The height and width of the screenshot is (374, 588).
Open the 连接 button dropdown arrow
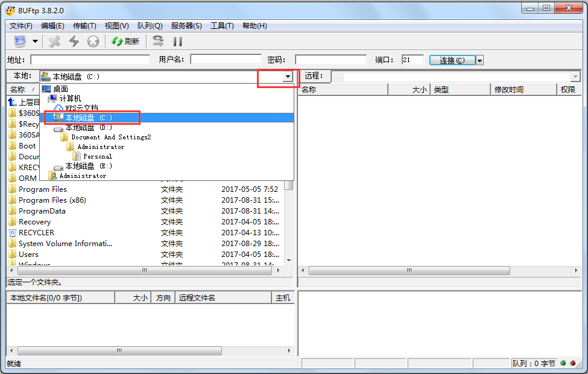[479, 60]
